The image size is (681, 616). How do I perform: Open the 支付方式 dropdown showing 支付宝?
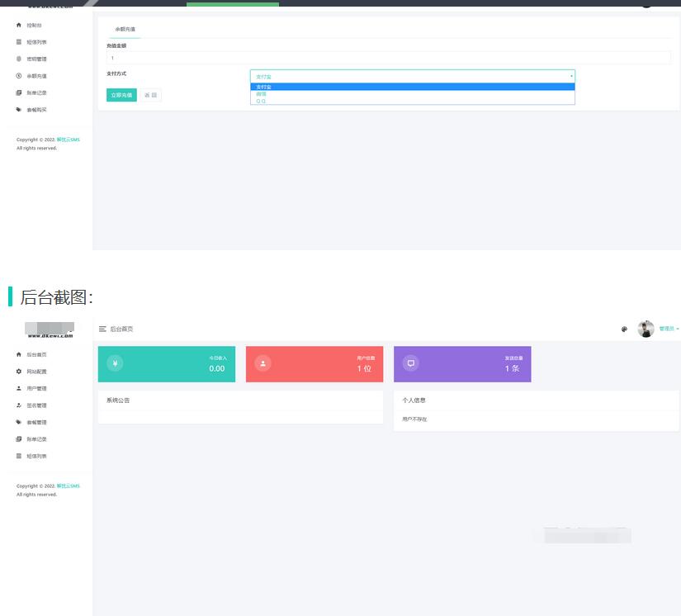(412, 76)
